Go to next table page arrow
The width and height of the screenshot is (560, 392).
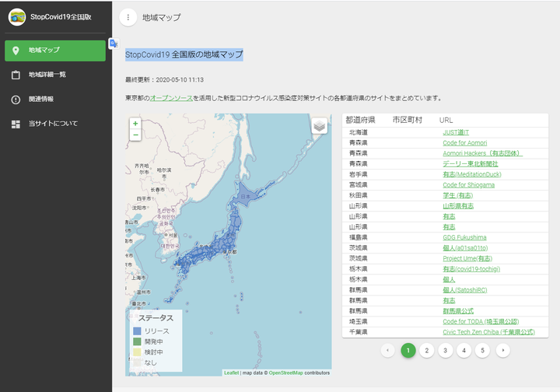click(x=502, y=351)
